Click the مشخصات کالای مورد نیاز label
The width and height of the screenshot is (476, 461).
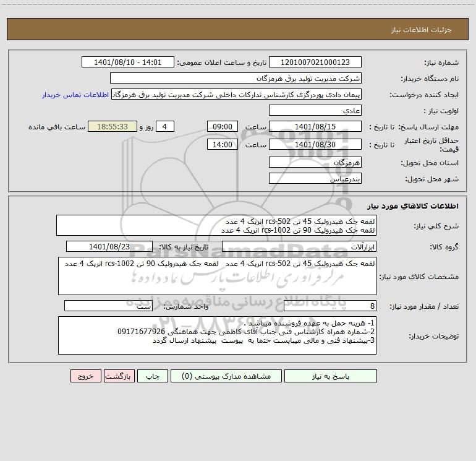click(x=419, y=277)
